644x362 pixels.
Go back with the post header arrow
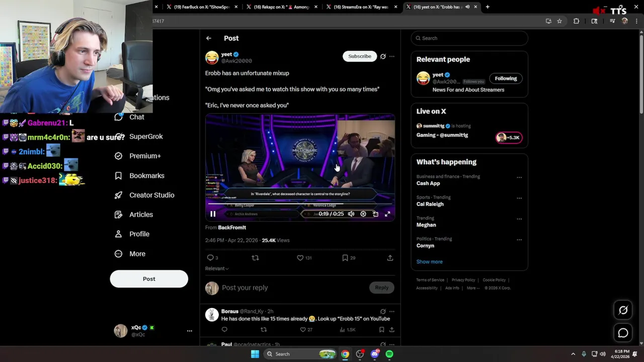point(208,38)
